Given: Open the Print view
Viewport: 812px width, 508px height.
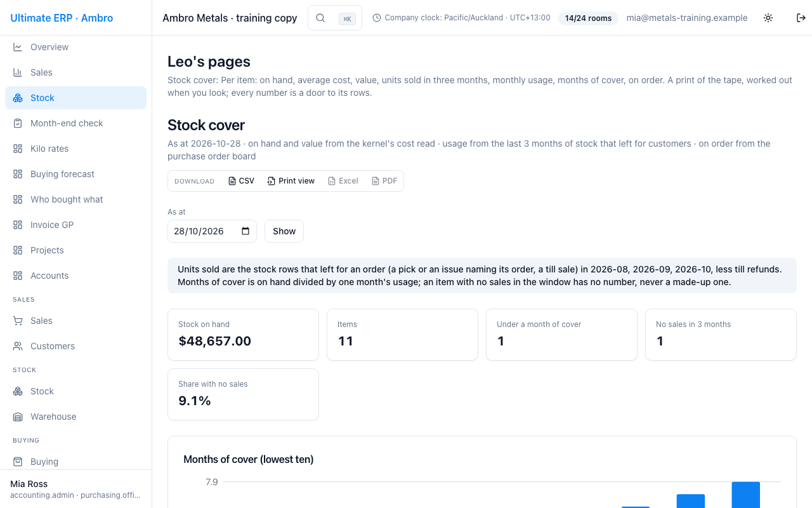Looking at the screenshot, I should coord(291,181).
